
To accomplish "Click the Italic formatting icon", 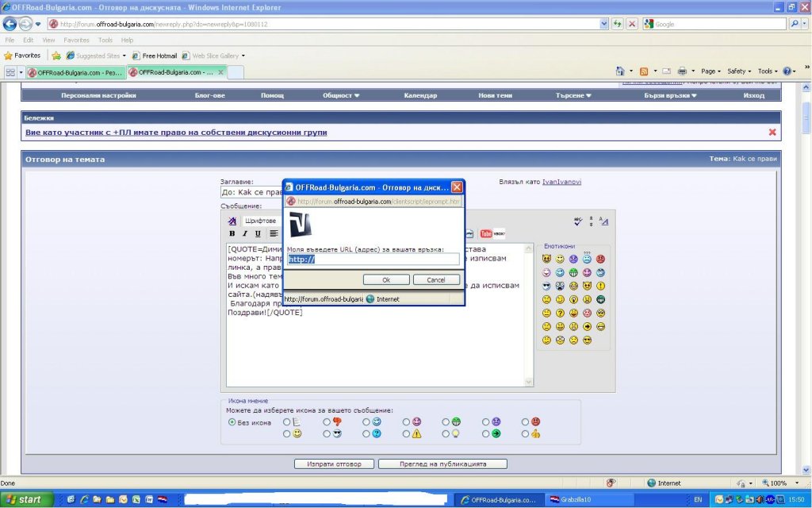I will tap(245, 233).
